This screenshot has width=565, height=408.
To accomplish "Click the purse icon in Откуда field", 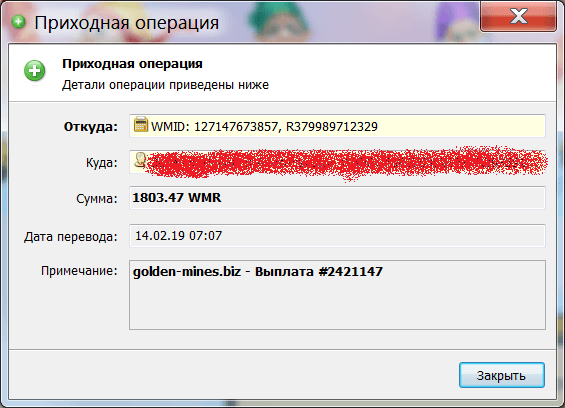I will click(x=141, y=125).
